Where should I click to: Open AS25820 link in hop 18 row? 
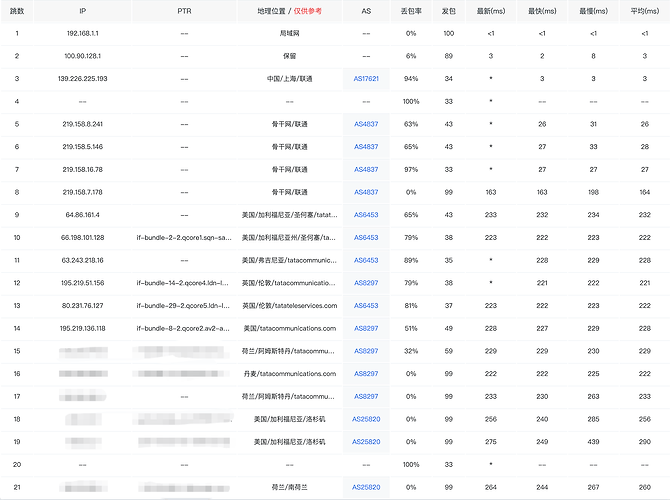tap(366, 419)
